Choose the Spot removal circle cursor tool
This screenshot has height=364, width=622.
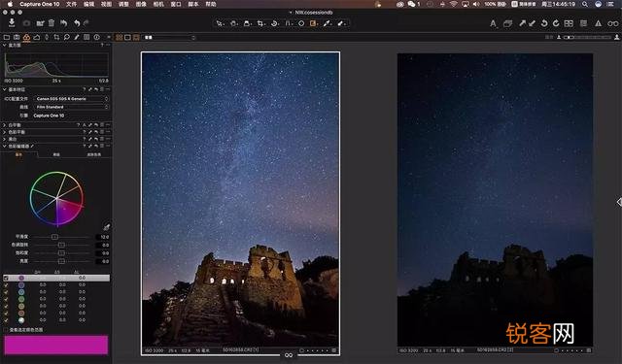pos(301,23)
